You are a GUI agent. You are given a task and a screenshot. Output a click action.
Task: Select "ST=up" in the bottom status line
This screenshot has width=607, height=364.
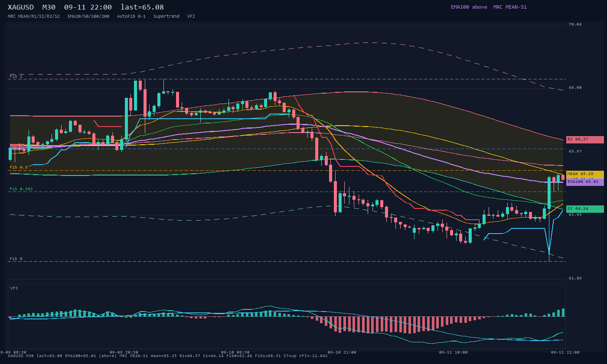[290, 356]
